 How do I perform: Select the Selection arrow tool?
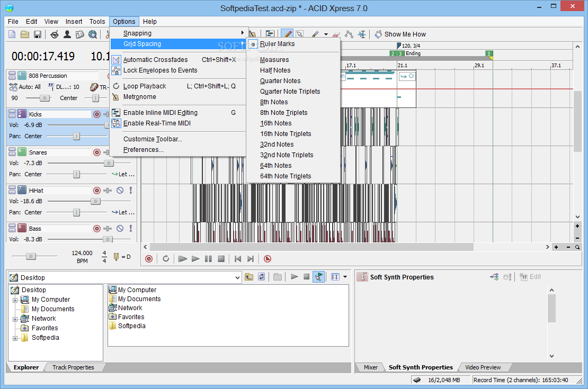300,34
